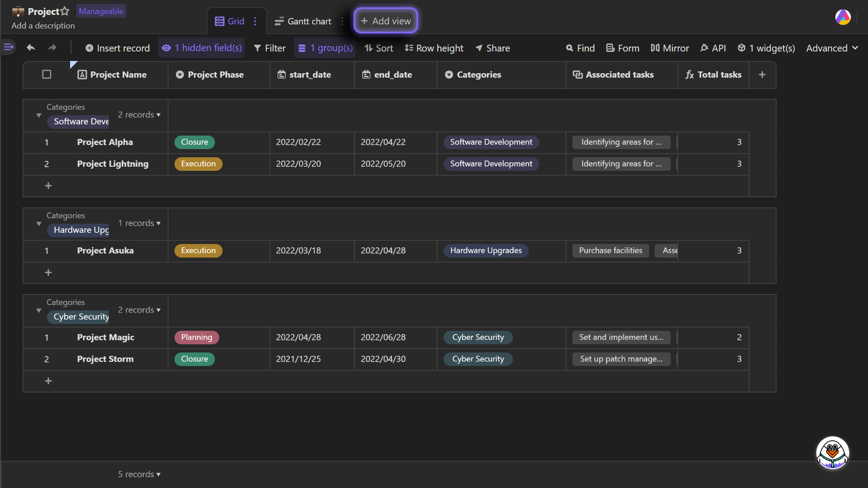Screen dimensions: 868x488
Task: Open Grid view options menu dots
Action: [x=255, y=21]
